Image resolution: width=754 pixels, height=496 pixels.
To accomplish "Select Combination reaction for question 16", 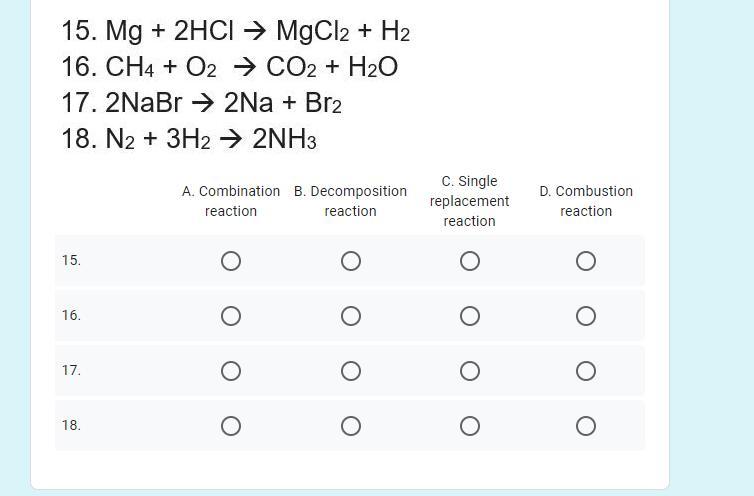I will pos(231,316).
